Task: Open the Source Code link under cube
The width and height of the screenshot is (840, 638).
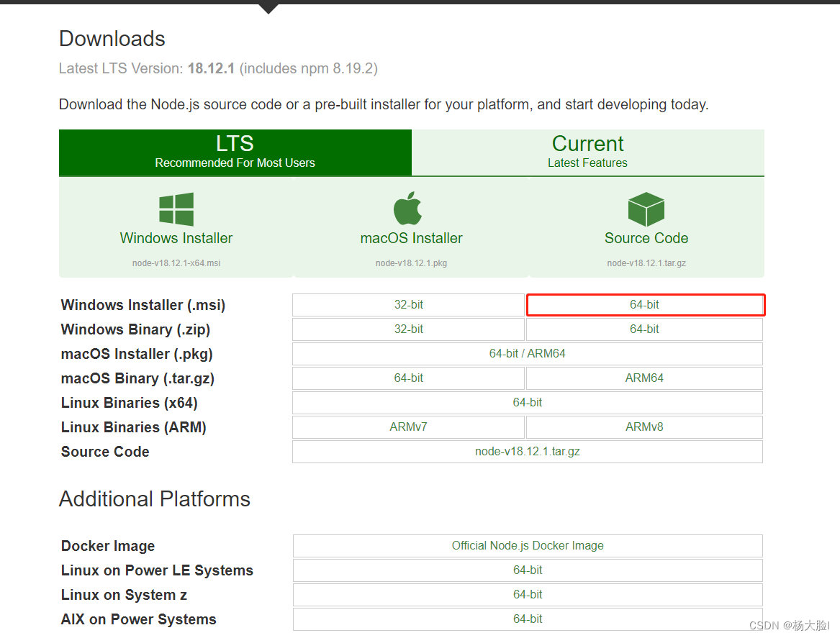Action: click(x=646, y=238)
